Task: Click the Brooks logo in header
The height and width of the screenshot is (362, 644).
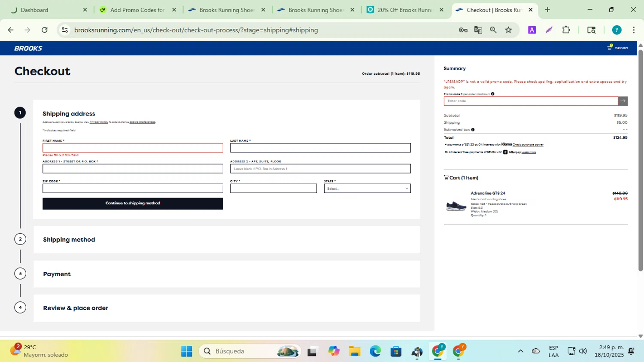Action: pos(28,48)
